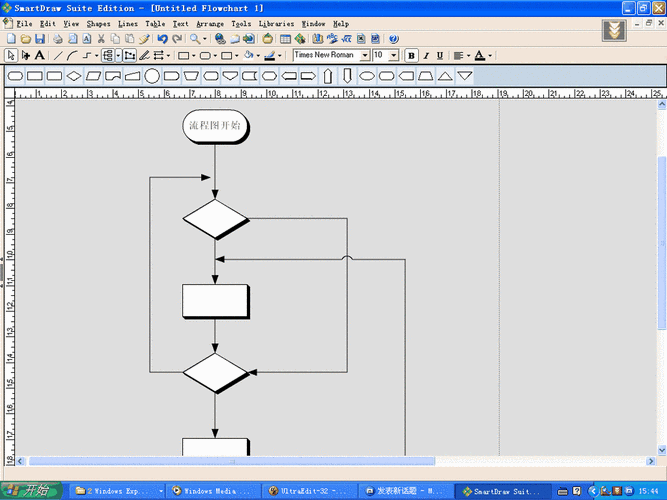
Task: Toggle Underline text formatting
Action: 439,56
